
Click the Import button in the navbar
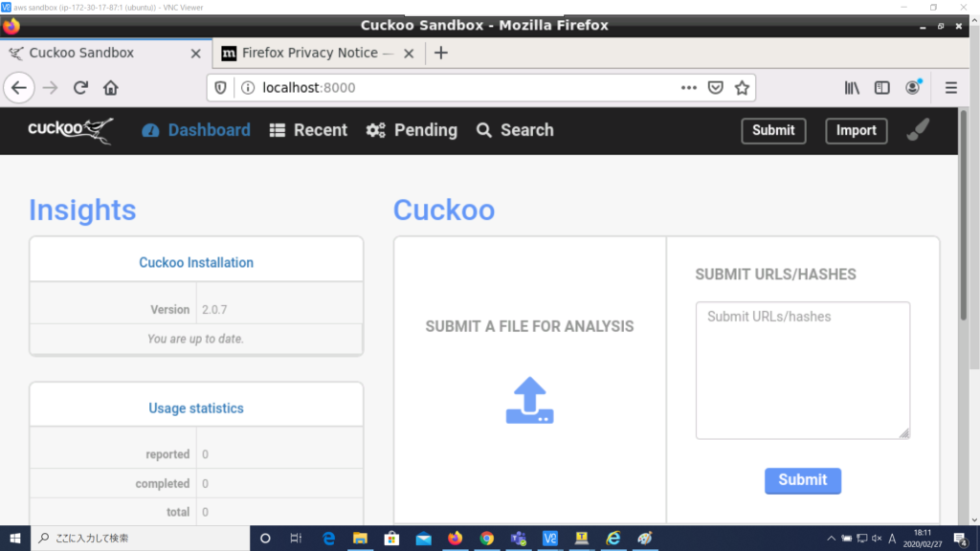click(x=856, y=130)
